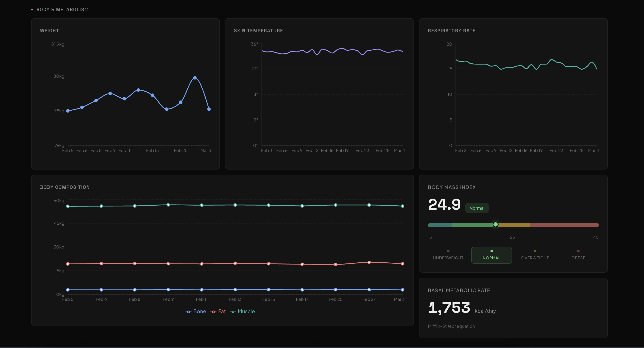Click the Normal badge beside 24.9
This screenshot has height=348, width=644.
click(x=477, y=208)
